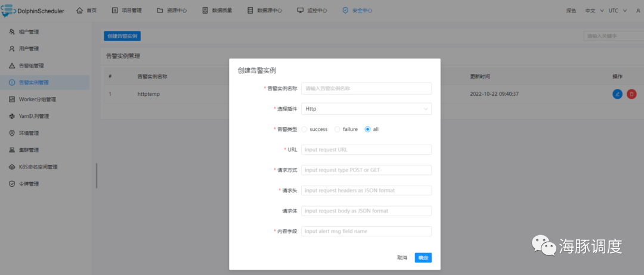Select the success alert type radio
The image size is (644, 275).
tap(304, 129)
